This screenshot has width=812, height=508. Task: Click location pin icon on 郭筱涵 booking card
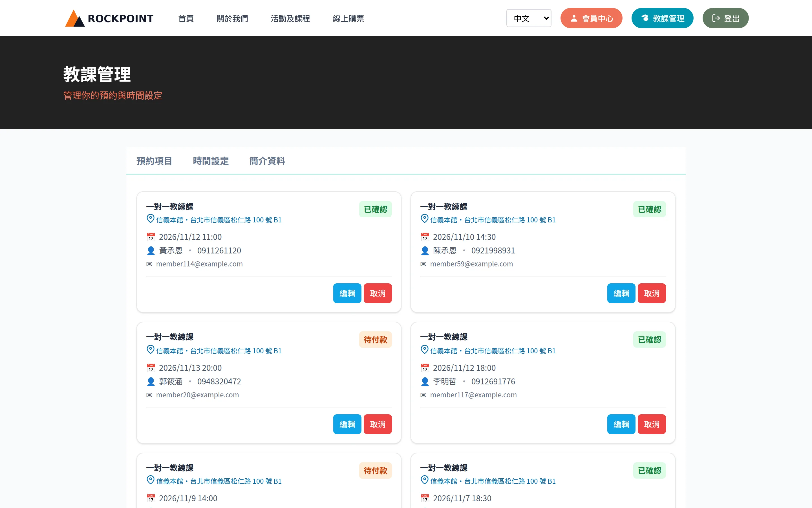(x=151, y=350)
